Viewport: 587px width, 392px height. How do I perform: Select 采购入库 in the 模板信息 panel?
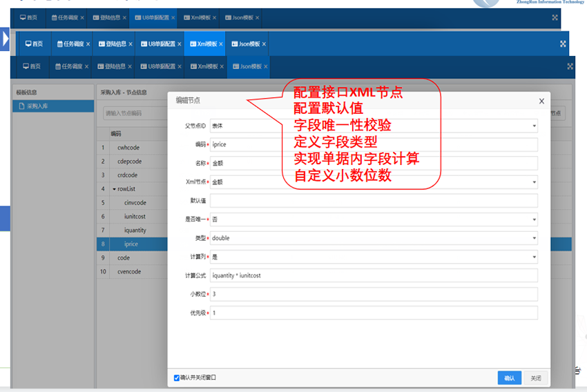click(x=53, y=106)
